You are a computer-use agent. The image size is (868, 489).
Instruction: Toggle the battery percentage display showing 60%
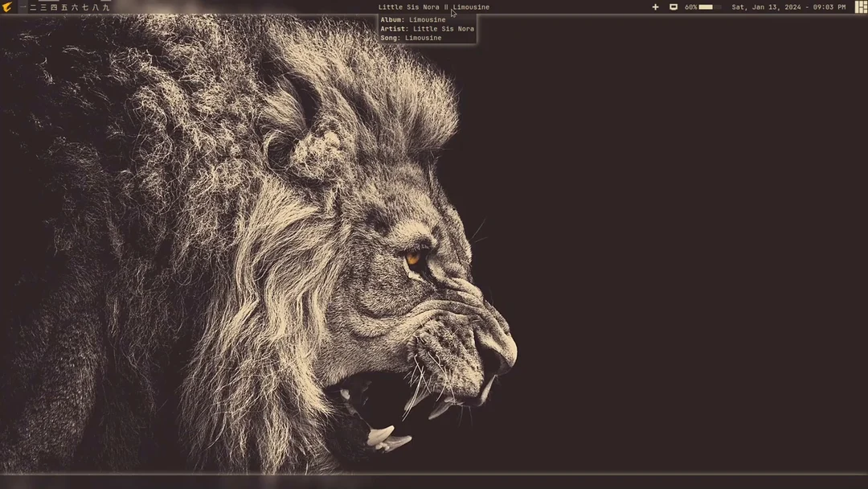pos(690,6)
